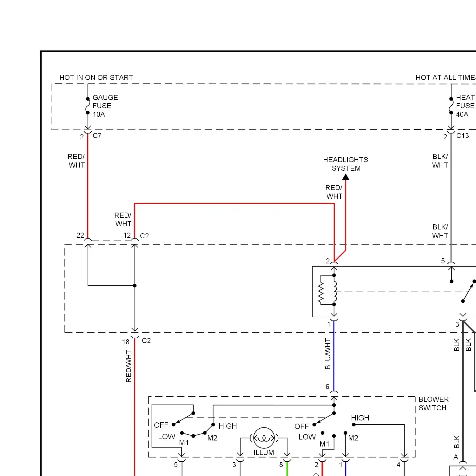Select RED/WHT label above pin 12
Viewport: 476px width, 476px height.
click(123, 219)
